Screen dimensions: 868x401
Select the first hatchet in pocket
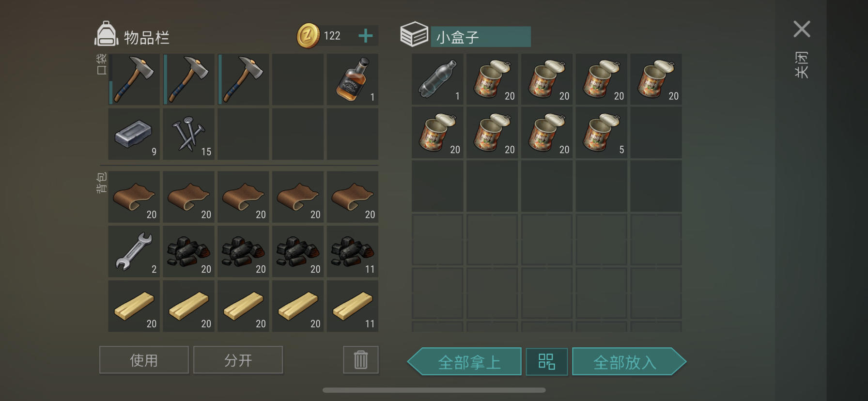[x=134, y=79]
